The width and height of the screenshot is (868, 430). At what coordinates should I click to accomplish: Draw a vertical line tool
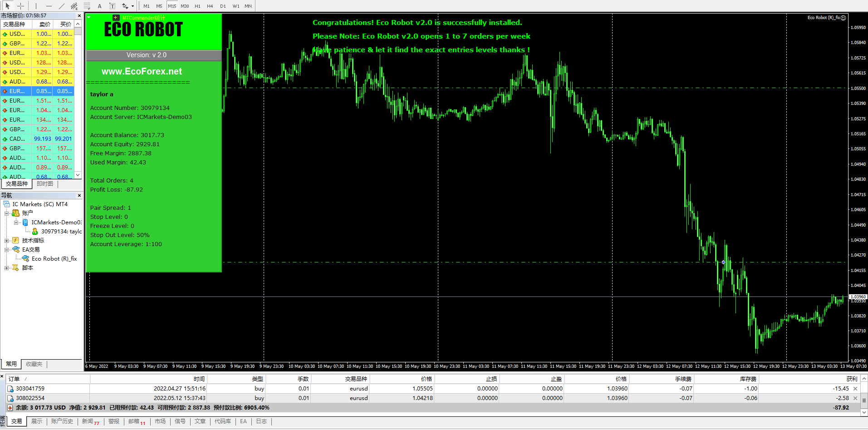(x=35, y=6)
